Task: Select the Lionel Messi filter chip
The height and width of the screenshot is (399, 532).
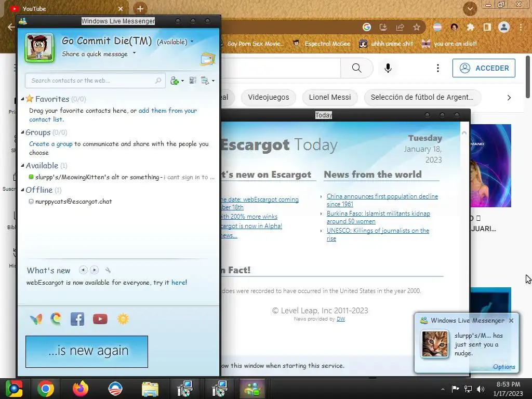Action: (330, 97)
